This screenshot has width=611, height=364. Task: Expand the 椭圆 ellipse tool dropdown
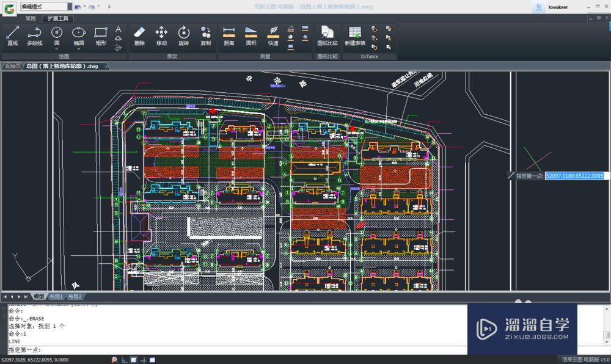79,49
